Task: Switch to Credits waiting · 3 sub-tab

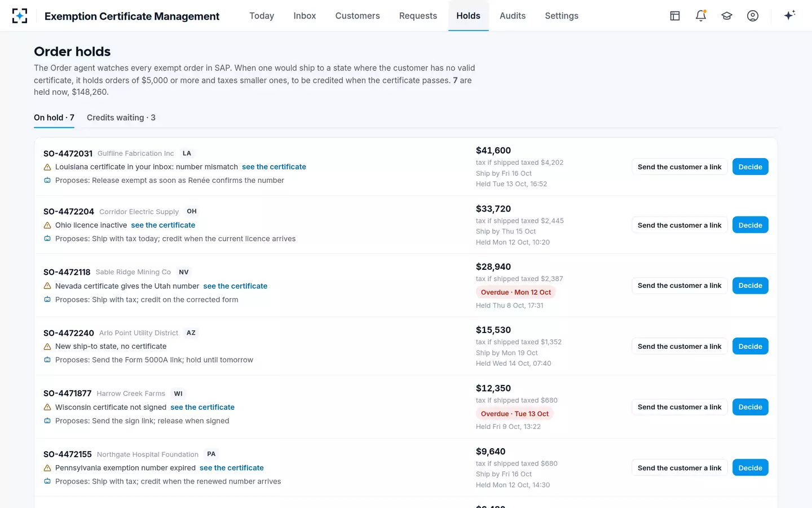Action: (x=121, y=117)
